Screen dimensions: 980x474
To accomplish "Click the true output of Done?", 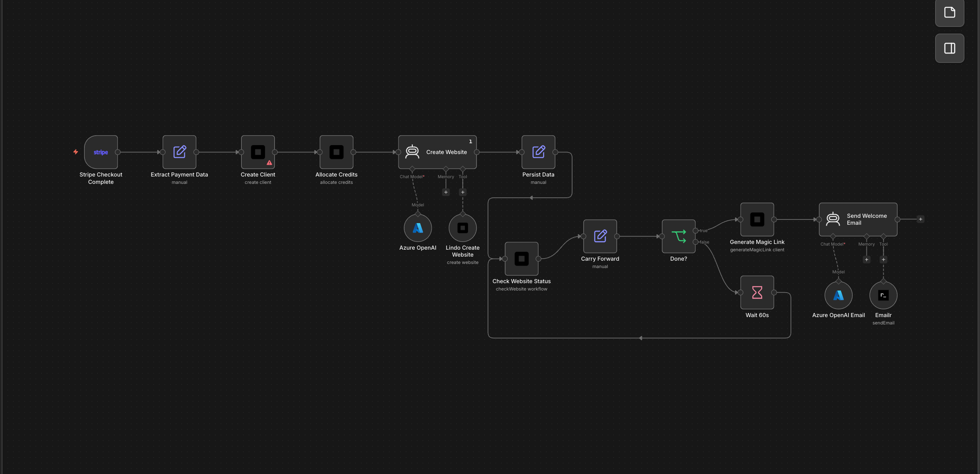I will click(x=695, y=231).
